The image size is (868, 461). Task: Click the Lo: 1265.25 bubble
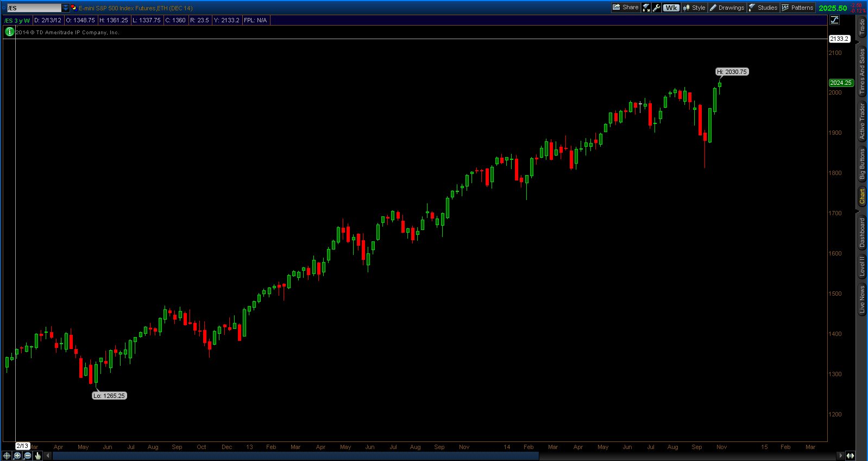point(109,396)
